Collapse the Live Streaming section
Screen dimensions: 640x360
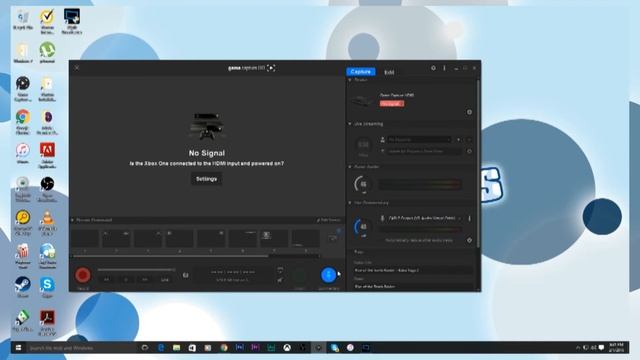coord(350,124)
